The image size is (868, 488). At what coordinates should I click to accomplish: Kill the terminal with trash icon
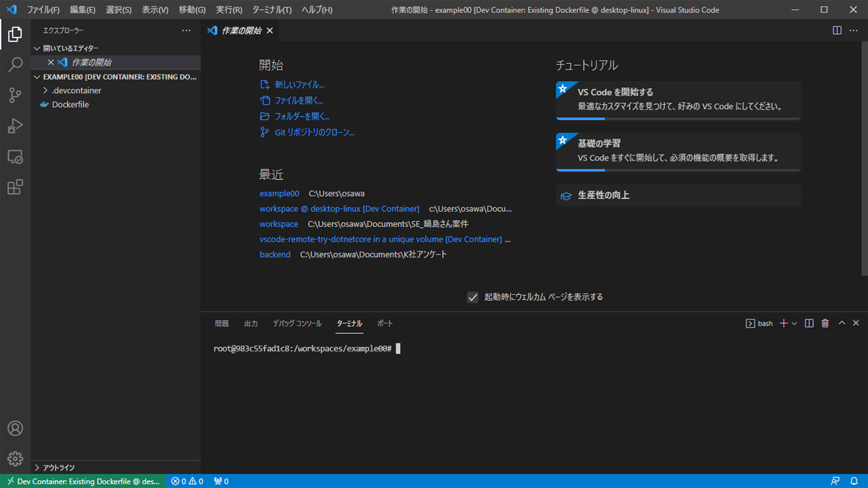[825, 323]
